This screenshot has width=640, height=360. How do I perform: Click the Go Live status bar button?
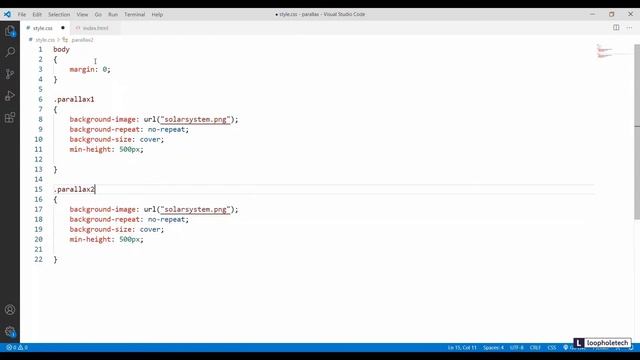[574, 348]
